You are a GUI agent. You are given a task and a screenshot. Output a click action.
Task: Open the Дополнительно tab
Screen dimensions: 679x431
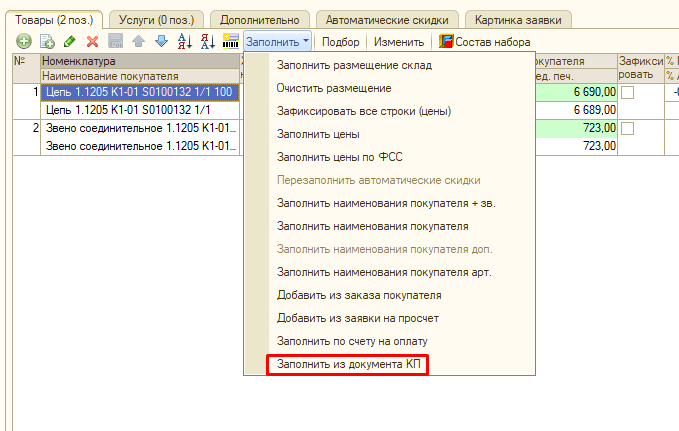coord(259,20)
